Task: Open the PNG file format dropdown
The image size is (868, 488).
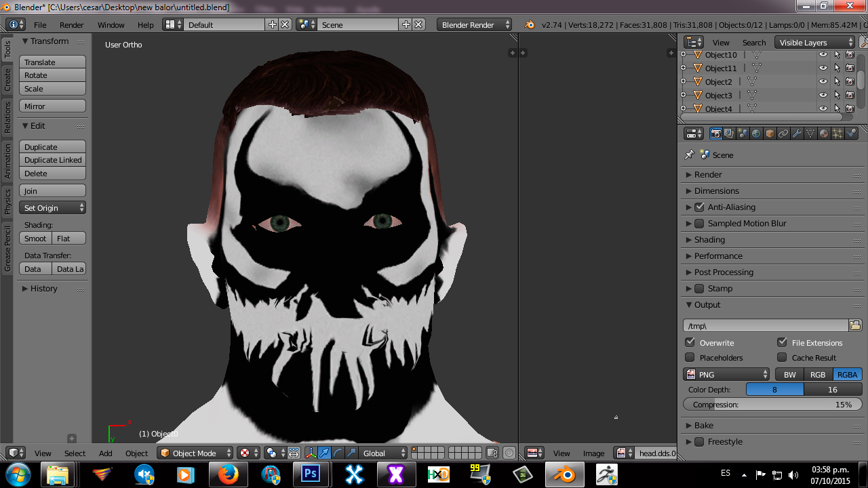Action: (x=726, y=374)
